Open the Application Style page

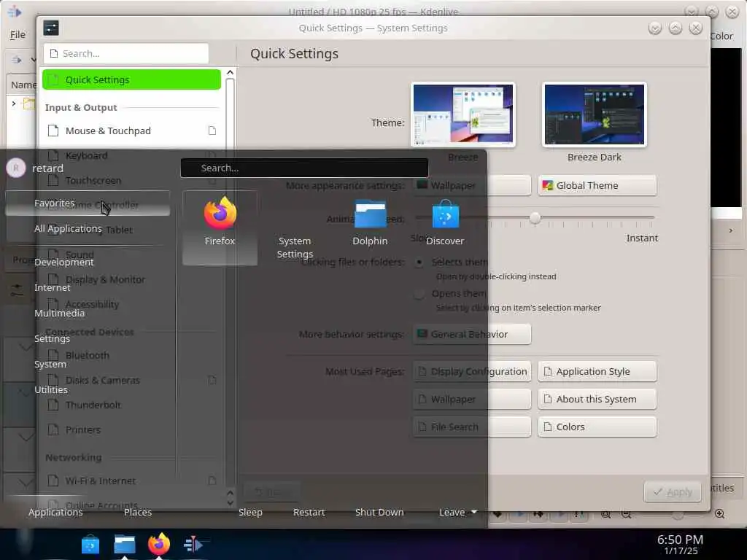[x=597, y=371]
